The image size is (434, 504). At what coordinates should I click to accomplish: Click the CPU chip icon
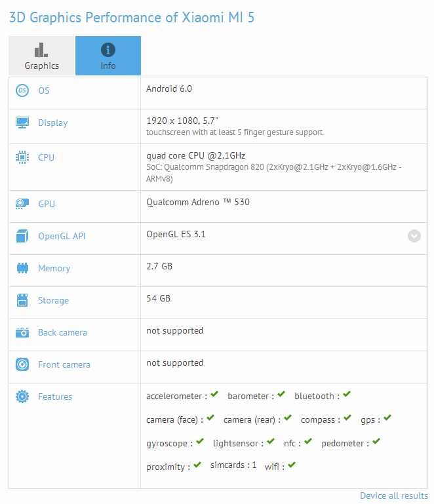[22, 157]
